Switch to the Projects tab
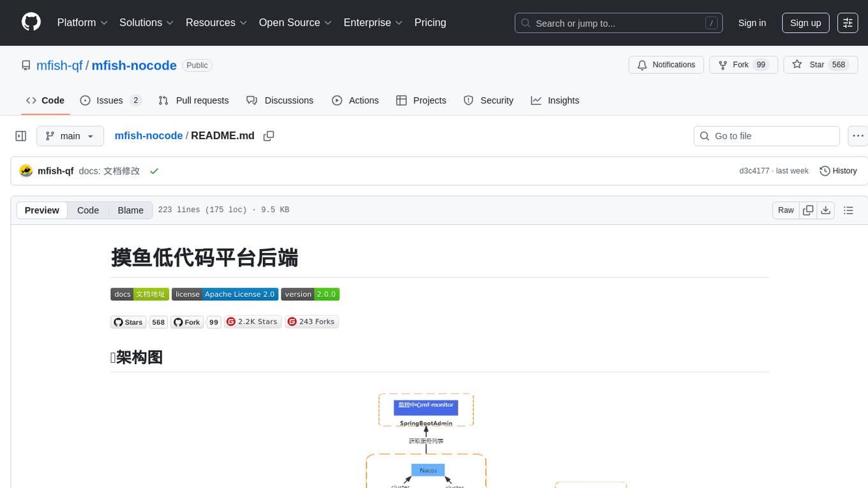 point(421,100)
